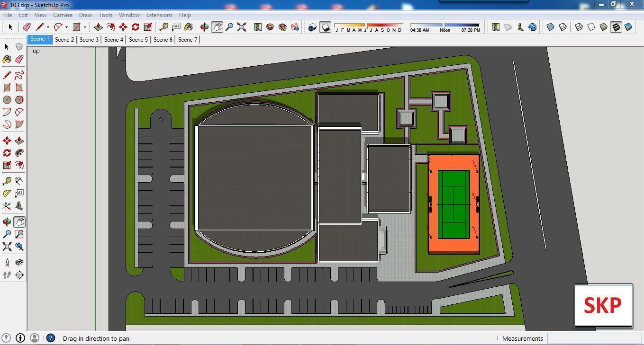Switch to Monochrome face style

click(628, 27)
